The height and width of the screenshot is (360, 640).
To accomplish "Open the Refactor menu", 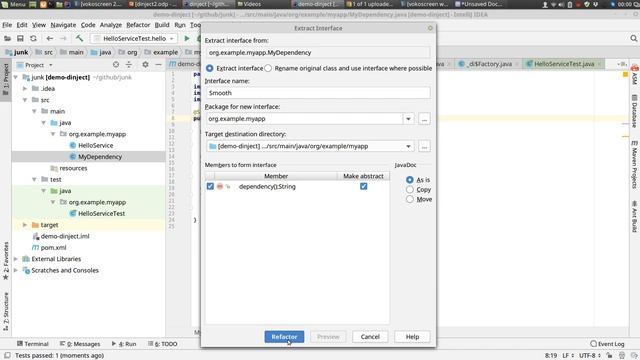I will (x=138, y=25).
